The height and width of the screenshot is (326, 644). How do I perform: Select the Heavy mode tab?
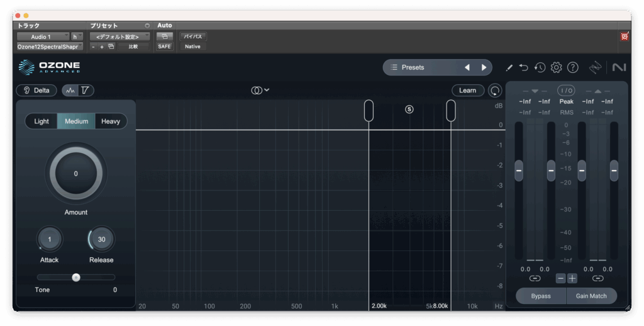(x=111, y=121)
